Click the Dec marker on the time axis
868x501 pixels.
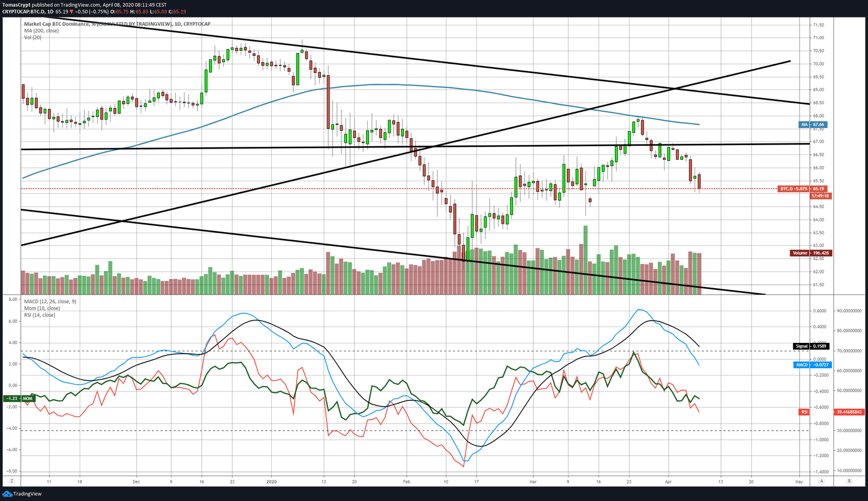coord(136,482)
